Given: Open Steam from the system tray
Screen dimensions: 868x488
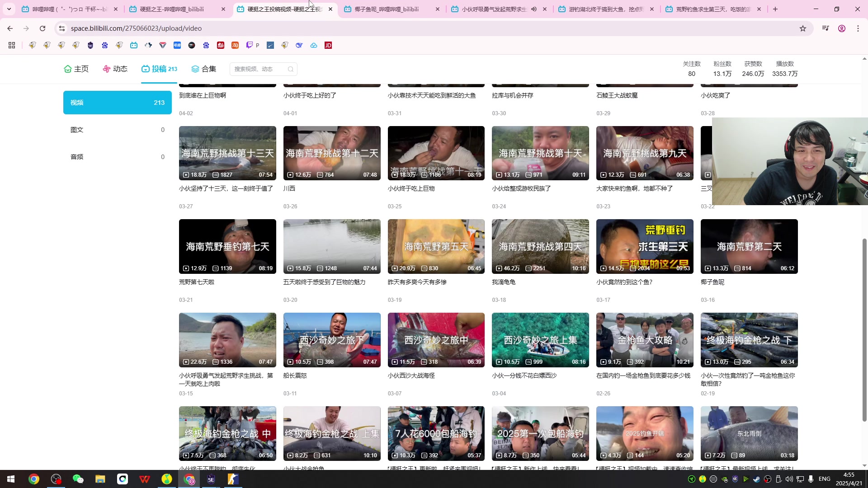Looking at the screenshot, I should coord(757,479).
